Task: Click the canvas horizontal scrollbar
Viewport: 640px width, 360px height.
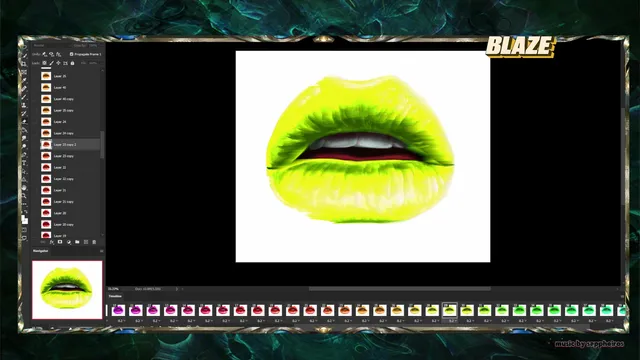Action: (400, 289)
